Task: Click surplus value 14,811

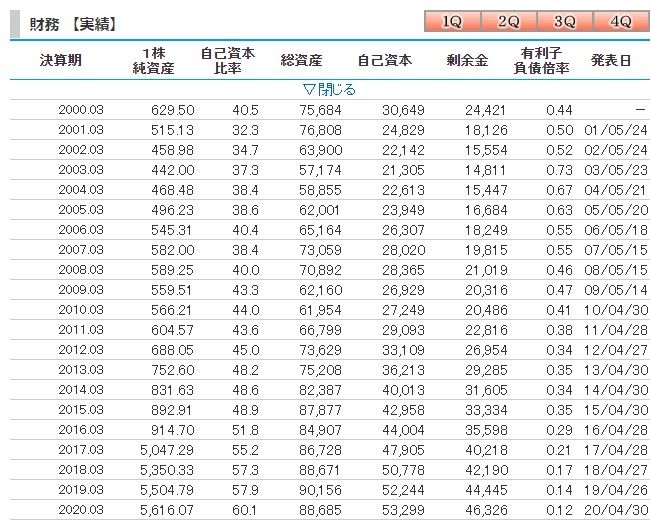Action: [485, 170]
